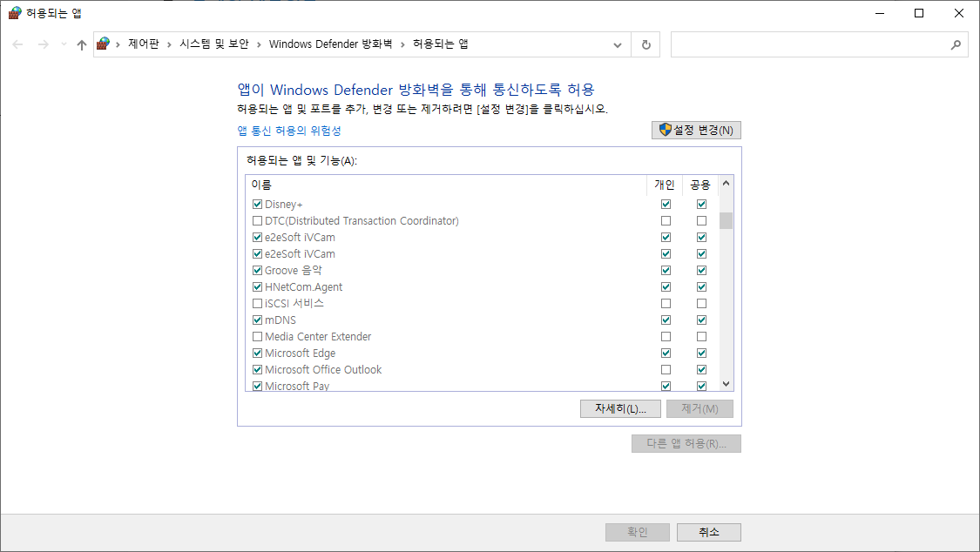This screenshot has height=552, width=980.
Task: Toggle Groove 음악 app checkbox
Action: [x=258, y=271]
